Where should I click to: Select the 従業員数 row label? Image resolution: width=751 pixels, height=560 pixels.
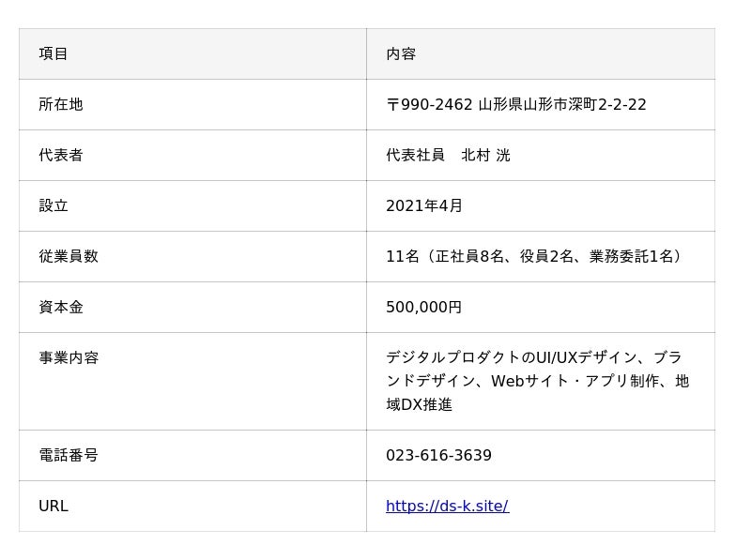click(69, 256)
